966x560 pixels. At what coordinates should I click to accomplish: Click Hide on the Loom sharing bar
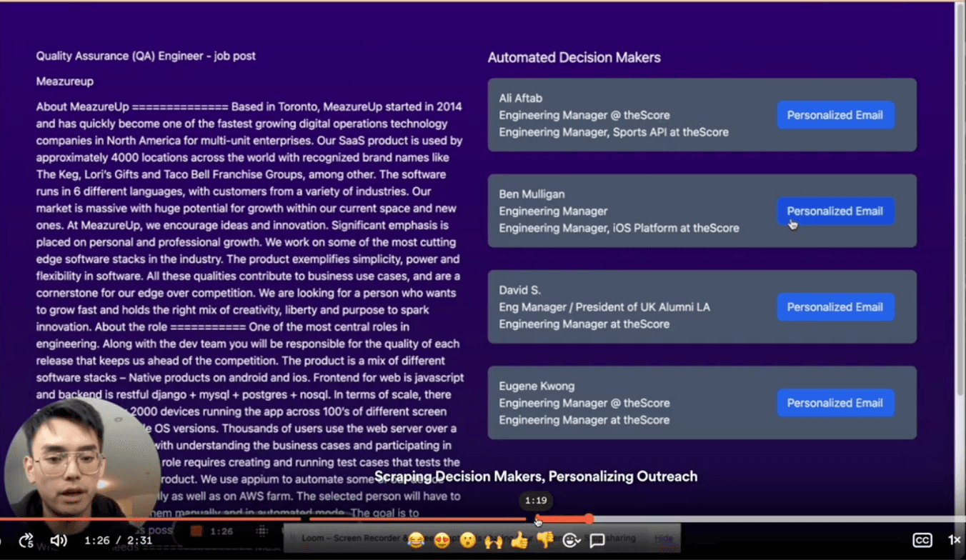point(664,538)
